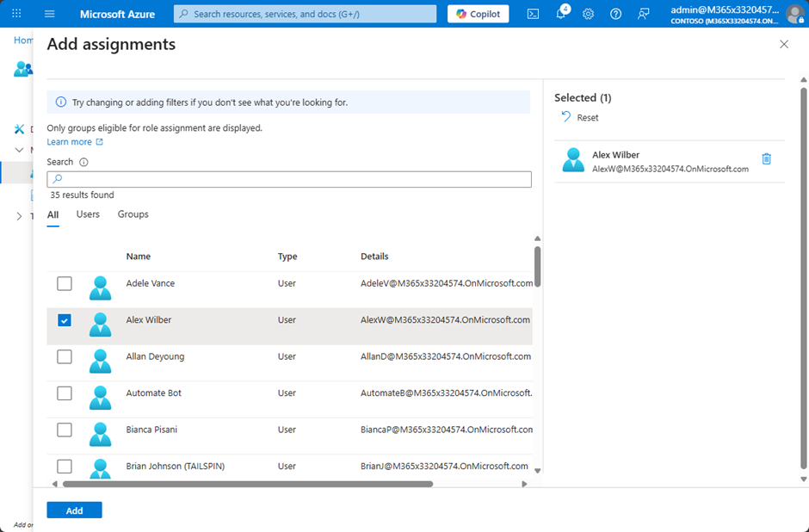Click the external link icon beside Learn more

click(x=100, y=142)
